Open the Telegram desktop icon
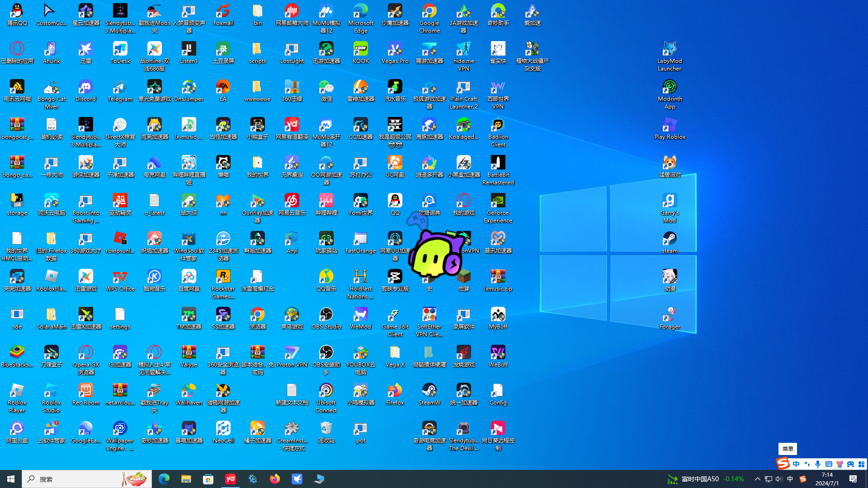 point(120,91)
